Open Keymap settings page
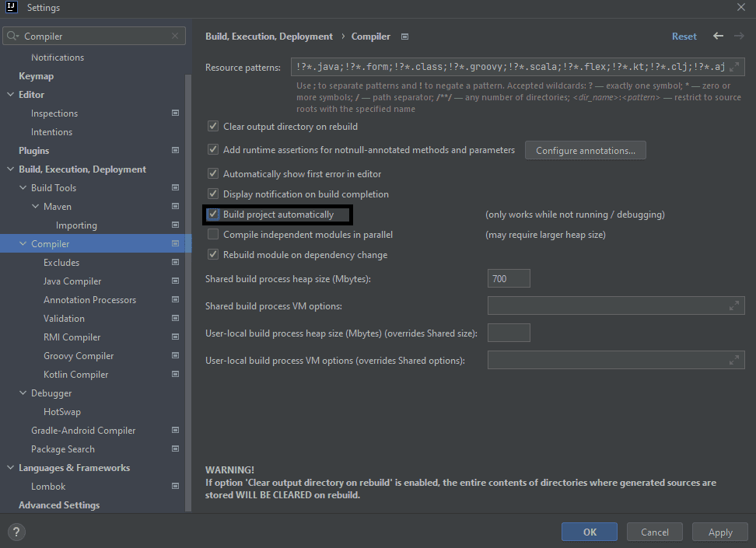 coord(36,76)
